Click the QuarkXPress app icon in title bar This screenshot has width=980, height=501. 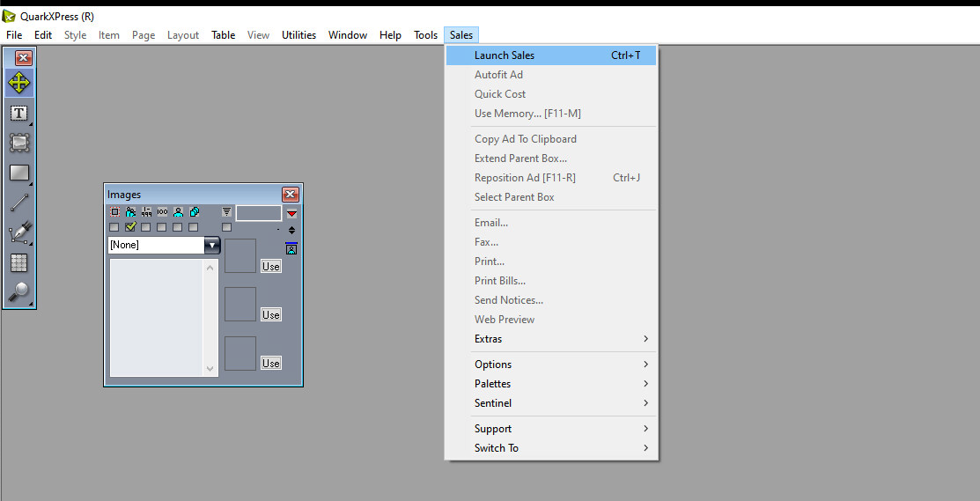(x=9, y=16)
